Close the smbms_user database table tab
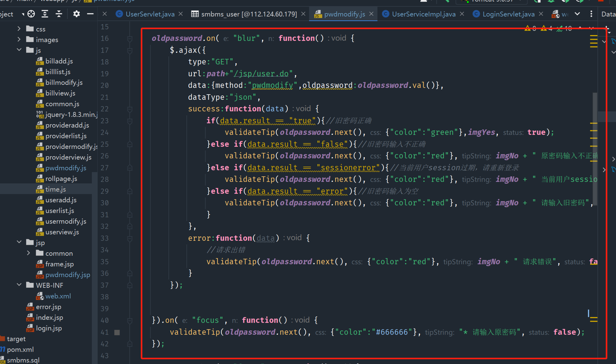This screenshot has width=616, height=364. point(303,14)
